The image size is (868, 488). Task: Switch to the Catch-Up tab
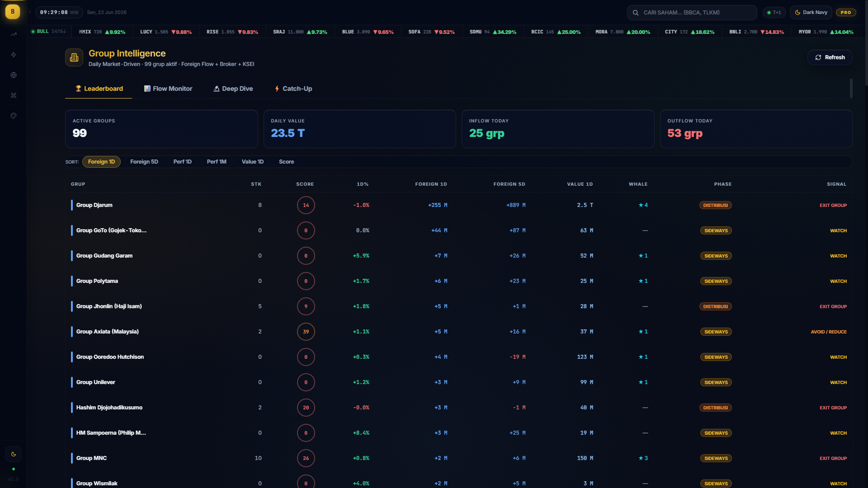click(x=293, y=89)
